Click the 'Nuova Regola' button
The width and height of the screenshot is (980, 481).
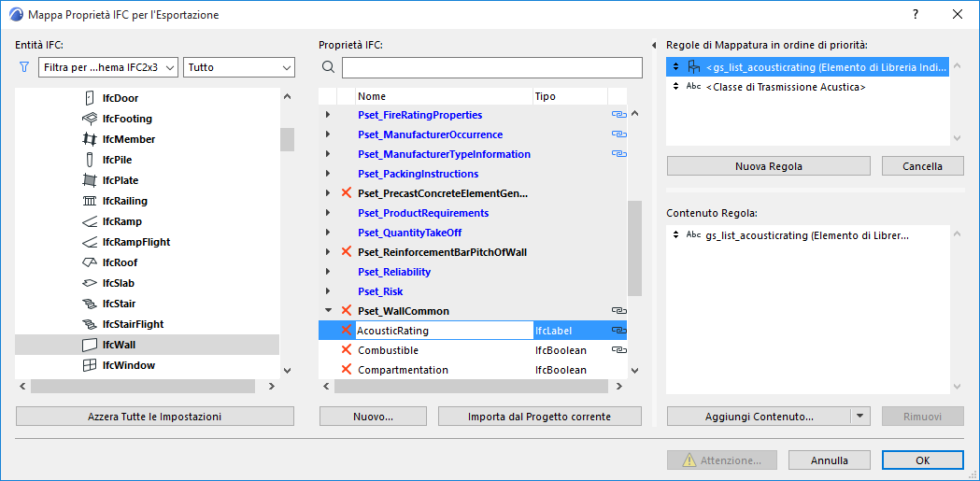pyautogui.click(x=769, y=166)
